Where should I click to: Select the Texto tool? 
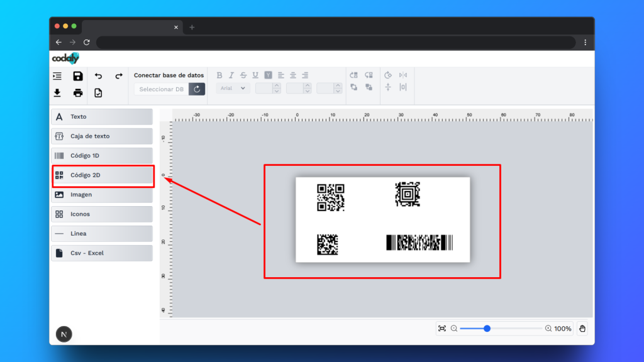pos(102,116)
